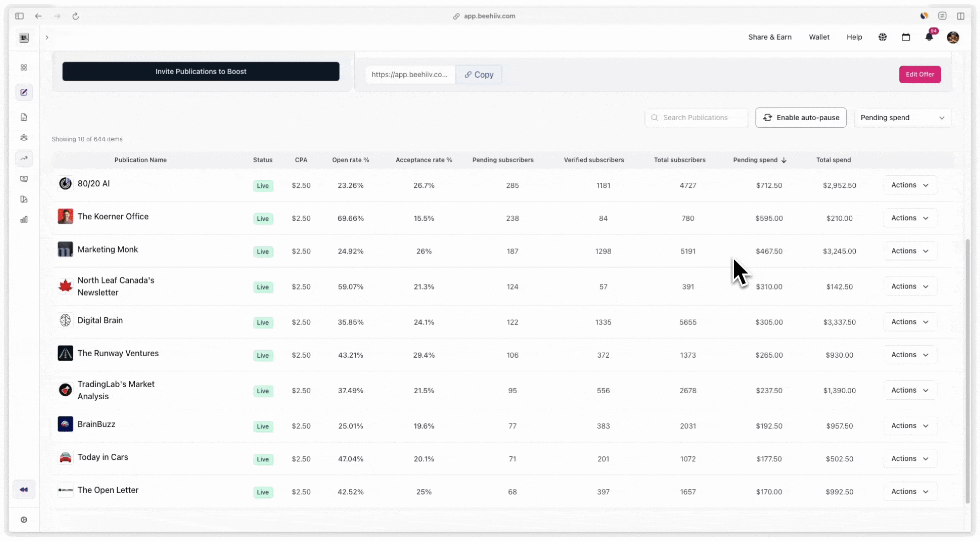The width and height of the screenshot is (980, 541).
Task: Expand Actions menu for Digital Brain
Action: pos(909,322)
